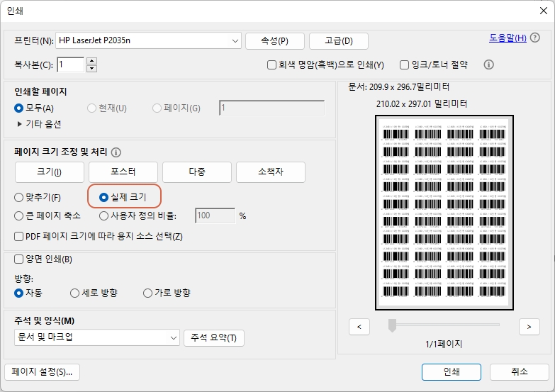This screenshot has width=555, height=392.
Task: Click the 문서: 209.9 x 296.7밀리미터 text
Action: click(398, 87)
